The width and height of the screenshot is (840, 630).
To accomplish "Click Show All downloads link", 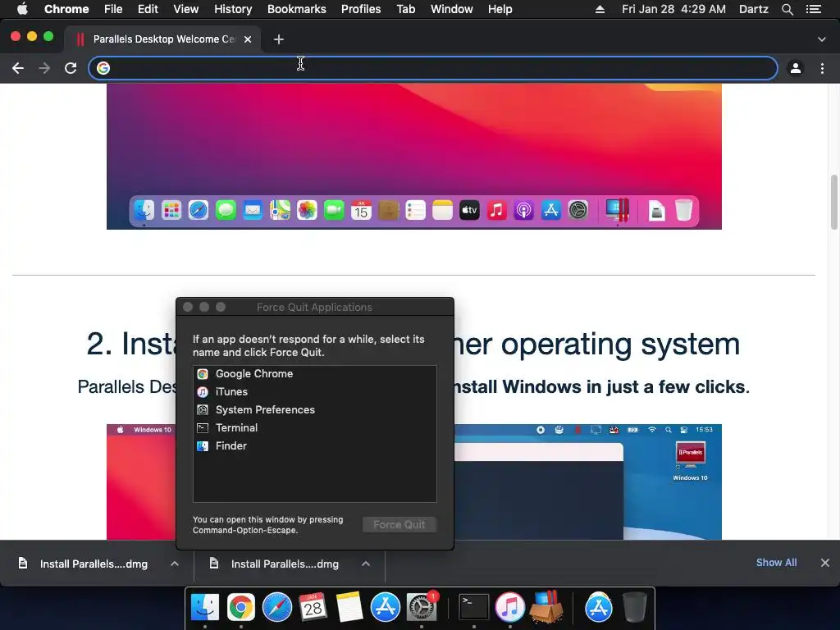I will click(776, 563).
